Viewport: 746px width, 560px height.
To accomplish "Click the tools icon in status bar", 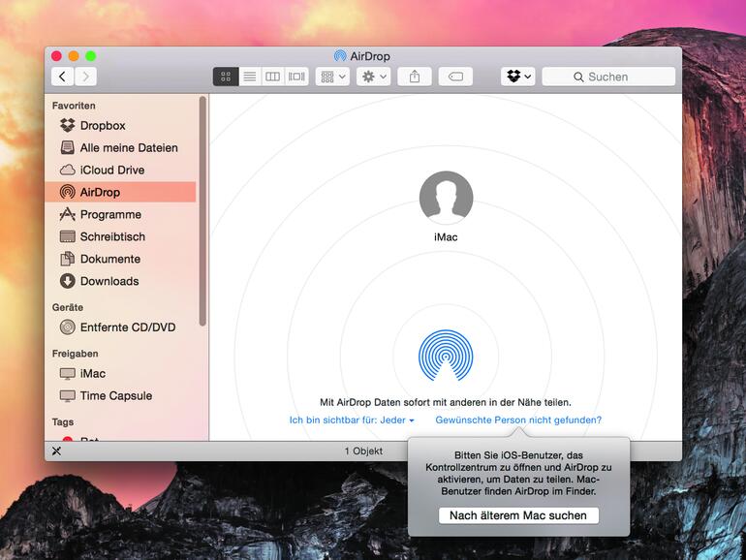I will [56, 451].
